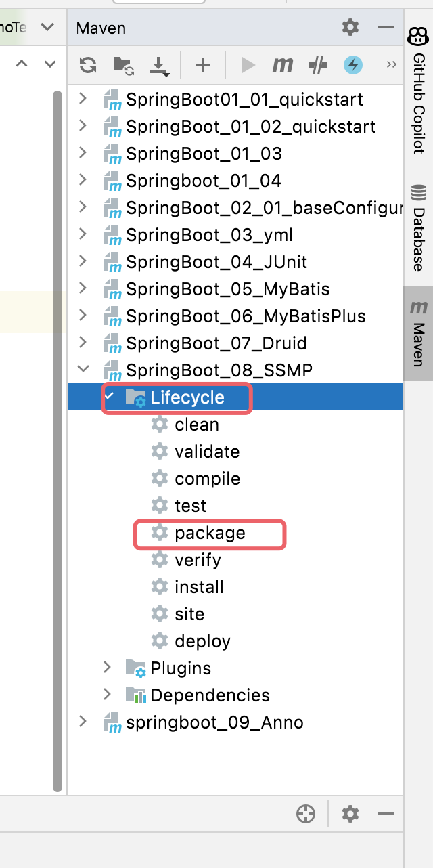Select SpringBoot_07_Druid project row
Screen dimensions: 433x868
235,343
